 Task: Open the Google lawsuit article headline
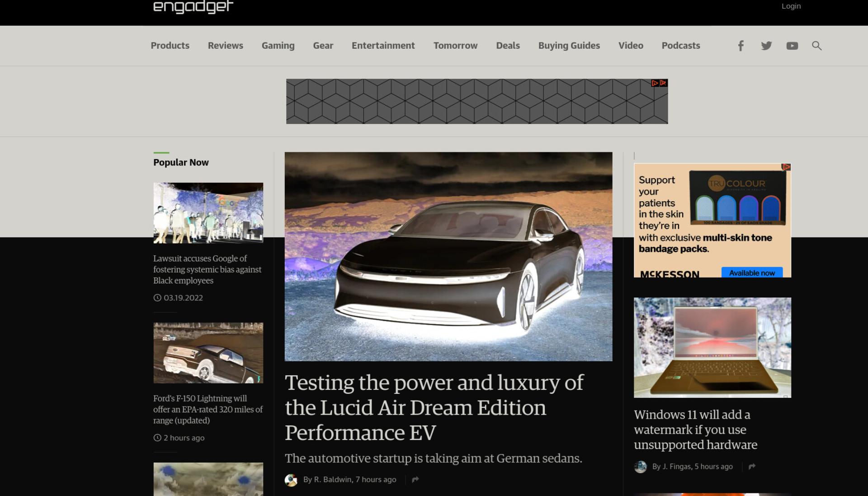coord(208,269)
